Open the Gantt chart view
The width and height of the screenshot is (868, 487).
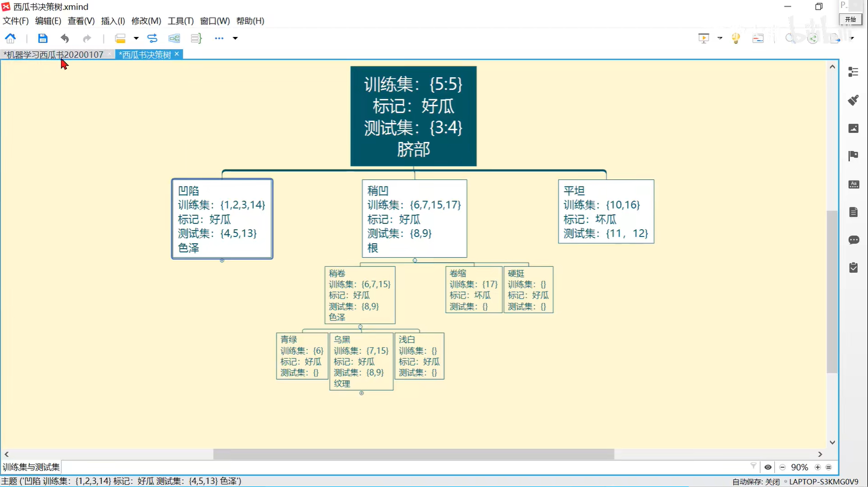pos(758,38)
